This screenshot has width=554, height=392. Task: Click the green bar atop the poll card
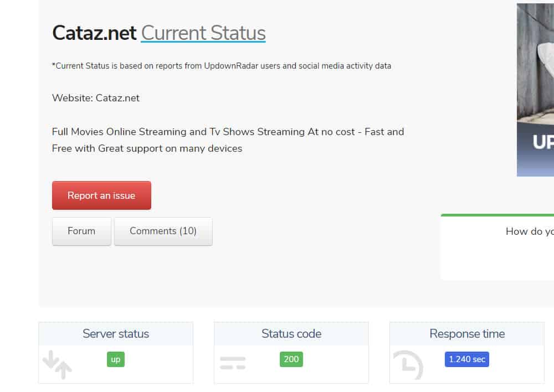pyautogui.click(x=497, y=215)
